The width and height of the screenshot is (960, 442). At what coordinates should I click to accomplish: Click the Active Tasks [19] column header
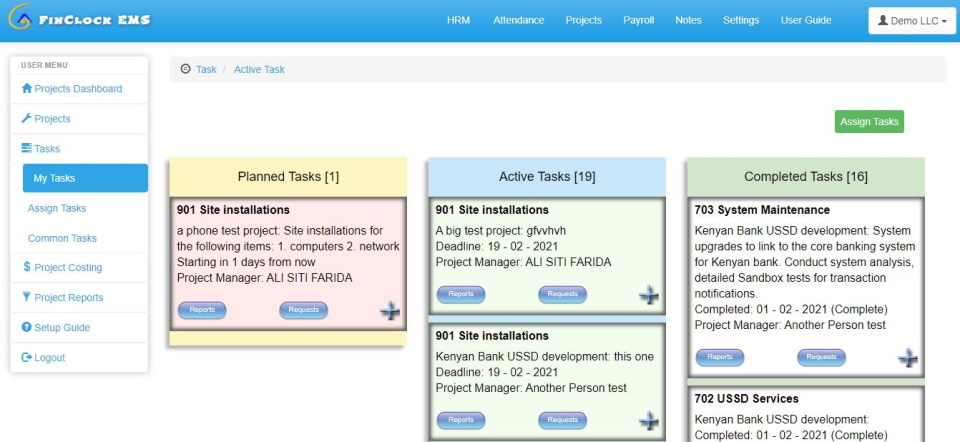coord(547,177)
